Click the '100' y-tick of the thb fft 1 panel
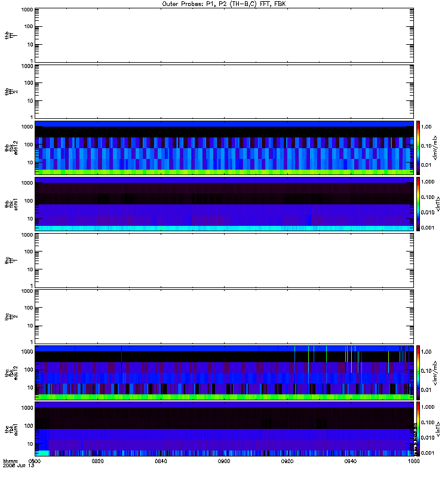The height and width of the screenshot is (478, 448). click(x=29, y=26)
